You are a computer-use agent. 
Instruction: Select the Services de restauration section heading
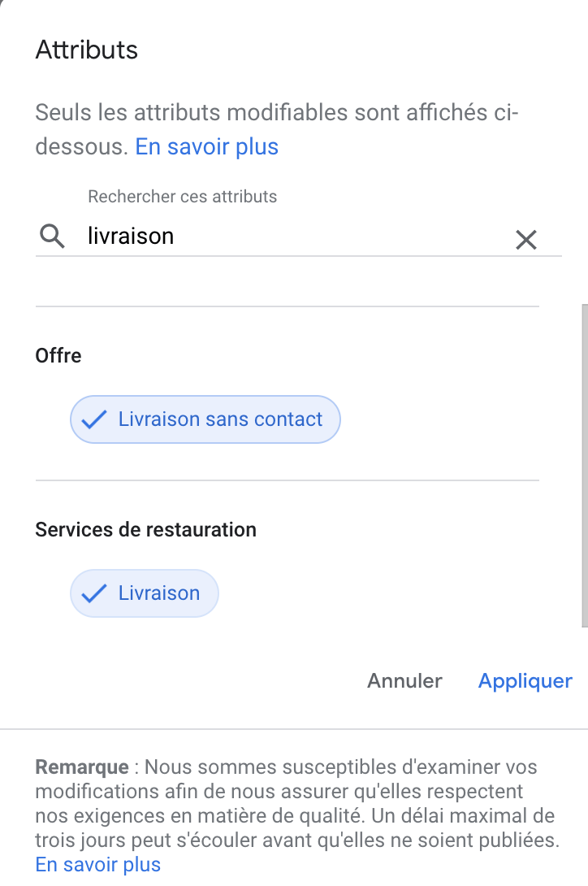click(x=145, y=529)
